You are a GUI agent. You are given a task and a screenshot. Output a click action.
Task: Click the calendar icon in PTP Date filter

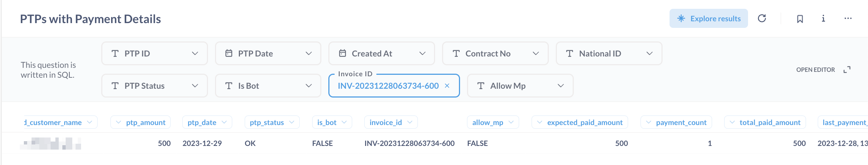229,54
